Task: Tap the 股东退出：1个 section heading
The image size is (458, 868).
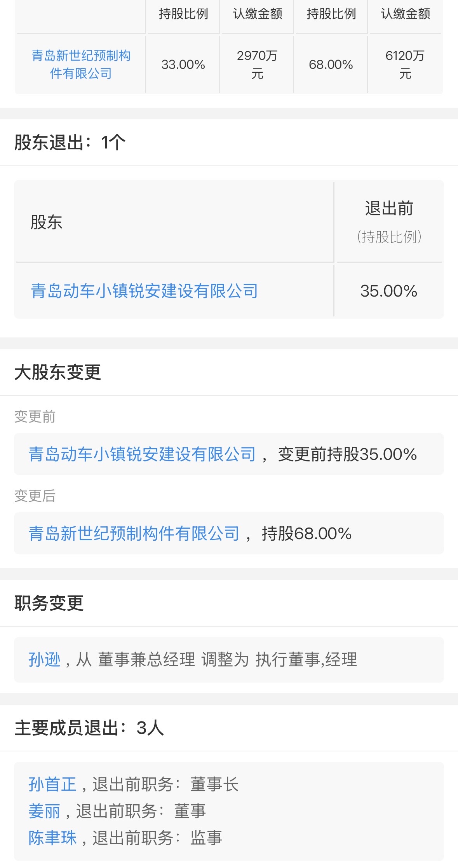Action: tap(70, 142)
